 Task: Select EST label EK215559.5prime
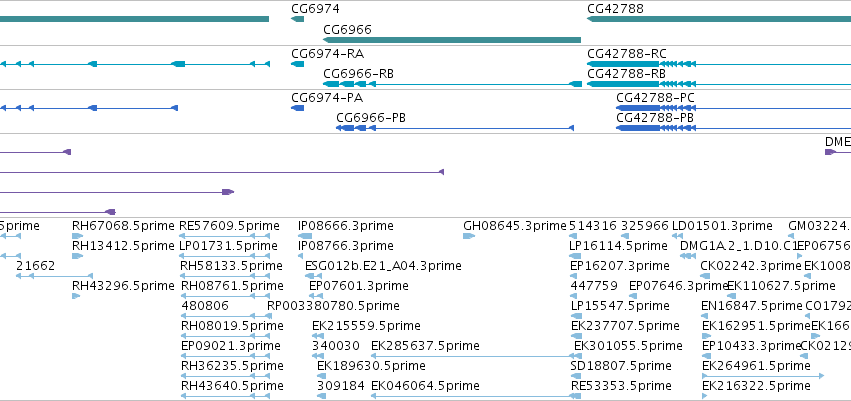point(366,326)
